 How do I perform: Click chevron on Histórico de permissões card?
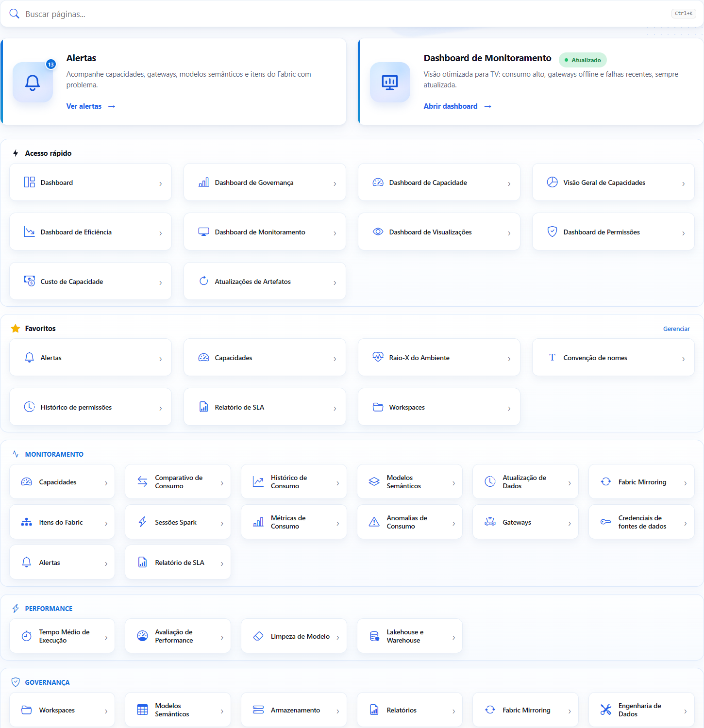pyautogui.click(x=161, y=409)
